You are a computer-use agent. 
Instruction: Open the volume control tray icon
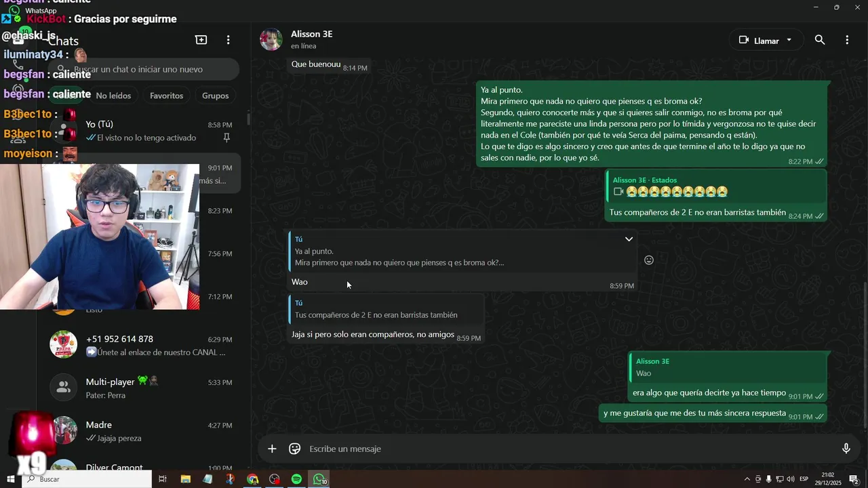coord(791,479)
